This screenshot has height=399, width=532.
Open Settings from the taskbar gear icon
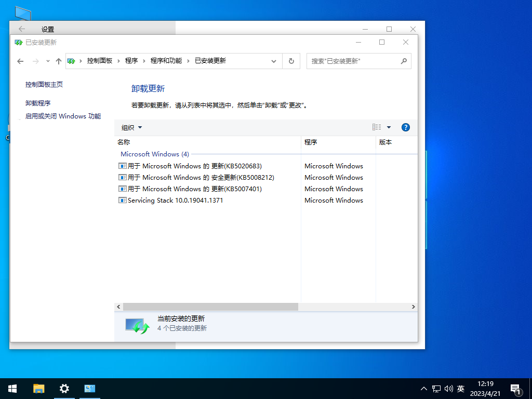[x=64, y=388]
